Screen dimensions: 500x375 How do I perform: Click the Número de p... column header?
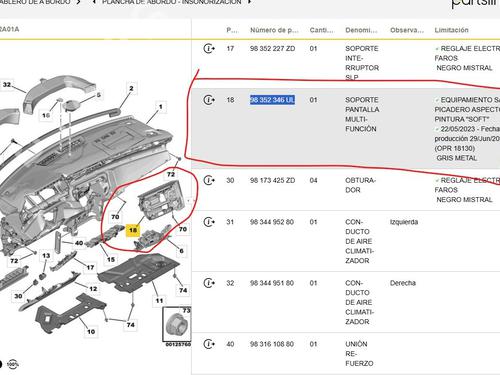click(274, 30)
